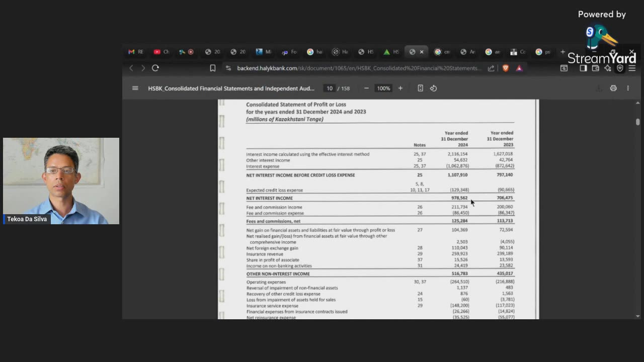
Task: Click the vertical scrollbar thumb
Action: pyautogui.click(x=638, y=122)
